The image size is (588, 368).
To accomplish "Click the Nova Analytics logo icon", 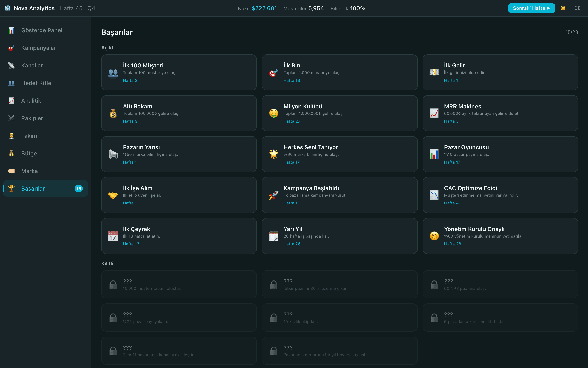I will click(x=8, y=8).
